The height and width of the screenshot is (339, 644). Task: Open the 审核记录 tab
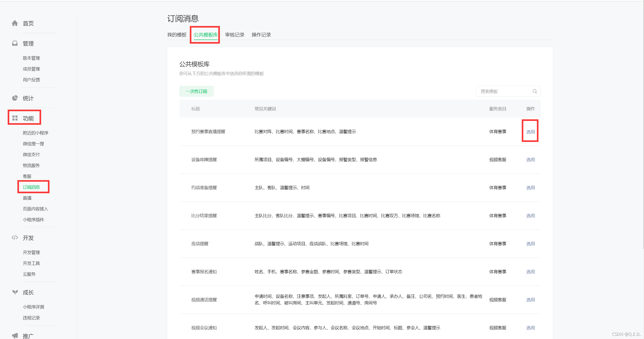click(x=234, y=35)
